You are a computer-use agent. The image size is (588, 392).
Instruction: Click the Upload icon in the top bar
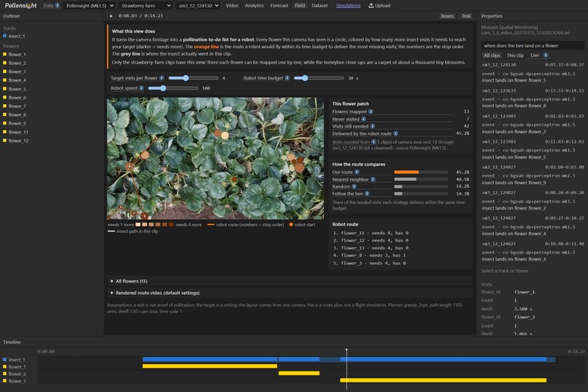[371, 6]
